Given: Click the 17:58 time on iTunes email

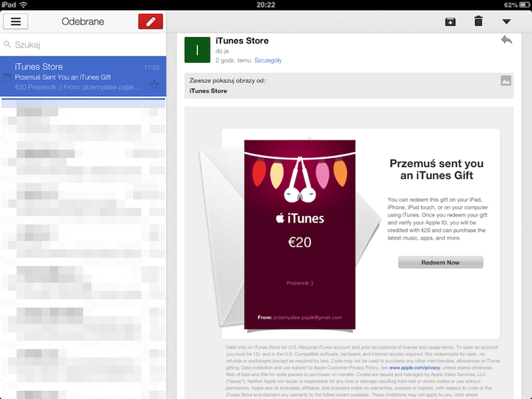Looking at the screenshot, I should point(151,67).
